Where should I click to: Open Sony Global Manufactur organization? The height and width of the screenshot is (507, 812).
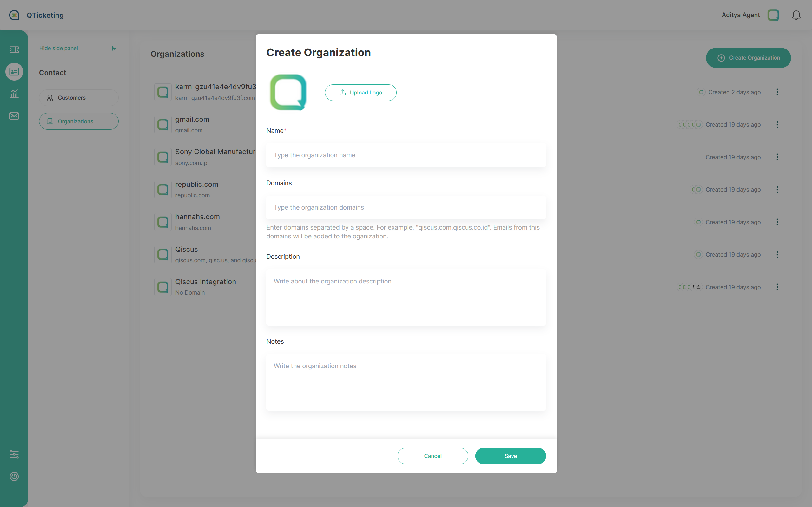click(215, 152)
